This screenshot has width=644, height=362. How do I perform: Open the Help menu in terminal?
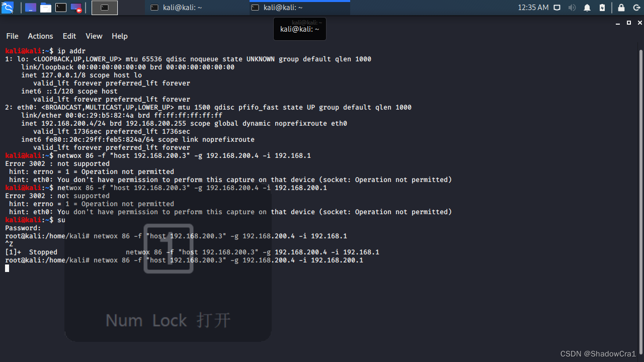(x=120, y=36)
